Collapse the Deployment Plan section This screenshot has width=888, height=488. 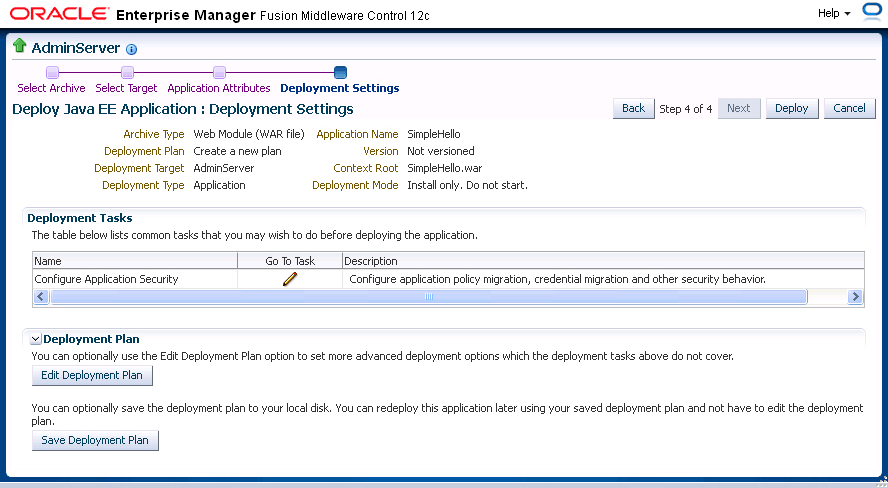click(36, 339)
